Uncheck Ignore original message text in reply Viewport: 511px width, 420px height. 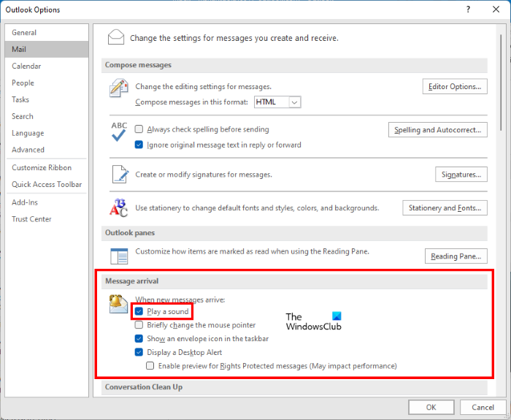(139, 145)
